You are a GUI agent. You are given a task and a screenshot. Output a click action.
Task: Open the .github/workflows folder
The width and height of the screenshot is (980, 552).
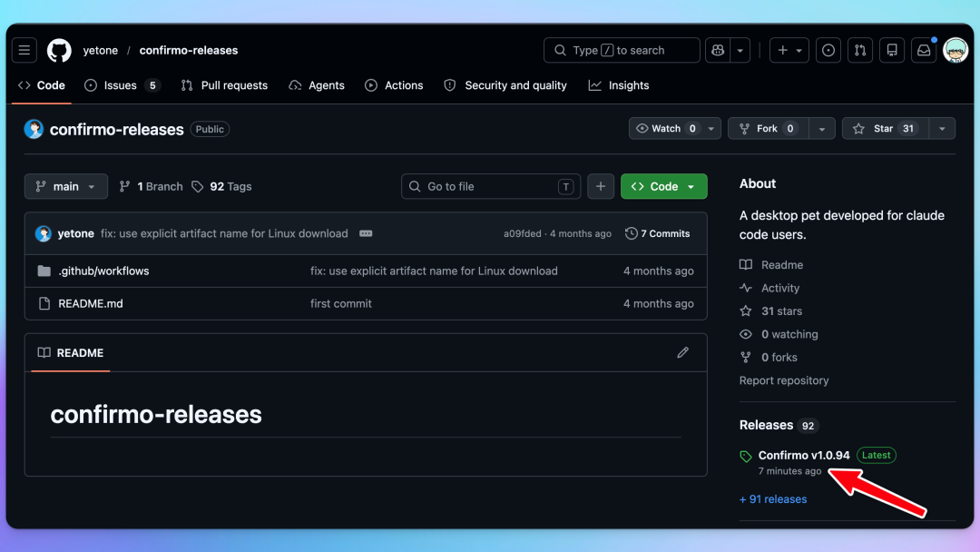[103, 271]
